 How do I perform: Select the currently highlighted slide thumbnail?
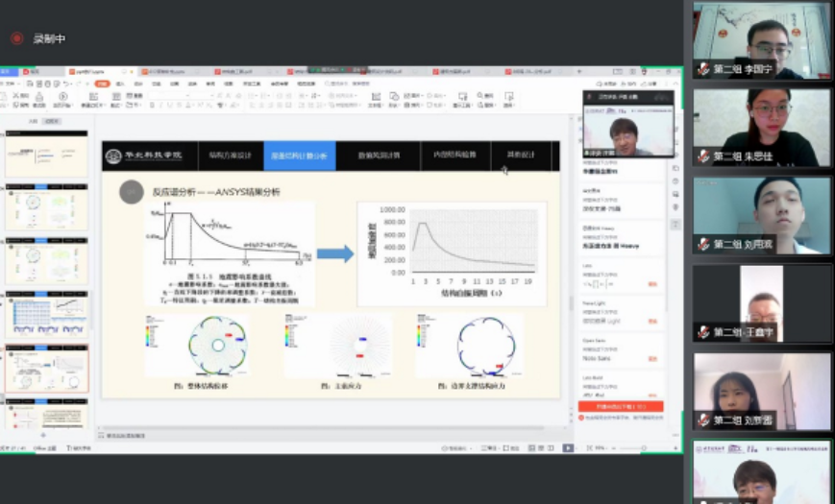(46, 368)
